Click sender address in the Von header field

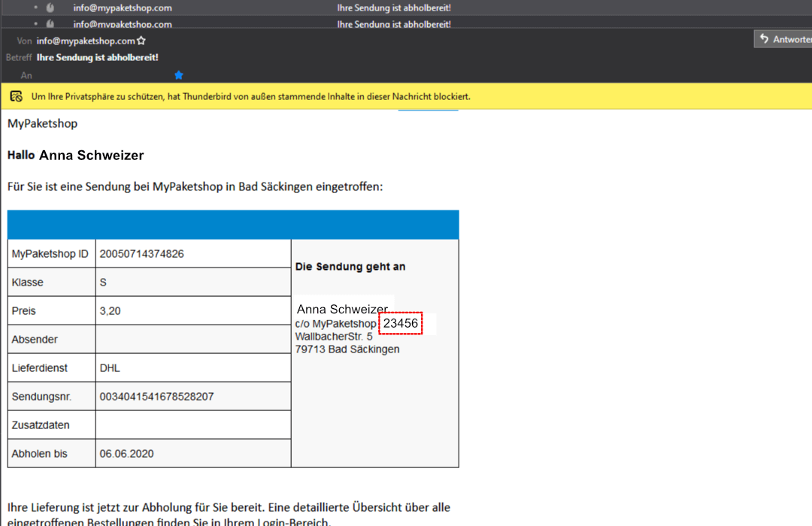(x=86, y=41)
